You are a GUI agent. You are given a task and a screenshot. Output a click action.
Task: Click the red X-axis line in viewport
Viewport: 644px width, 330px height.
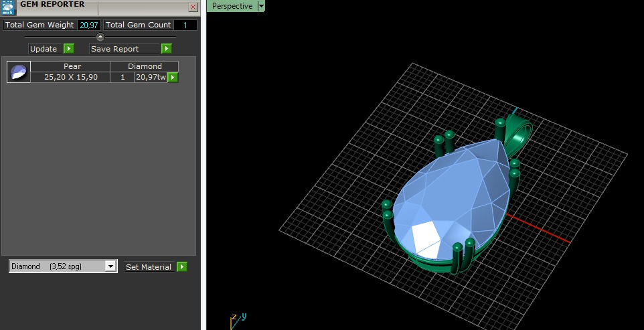pos(538,228)
